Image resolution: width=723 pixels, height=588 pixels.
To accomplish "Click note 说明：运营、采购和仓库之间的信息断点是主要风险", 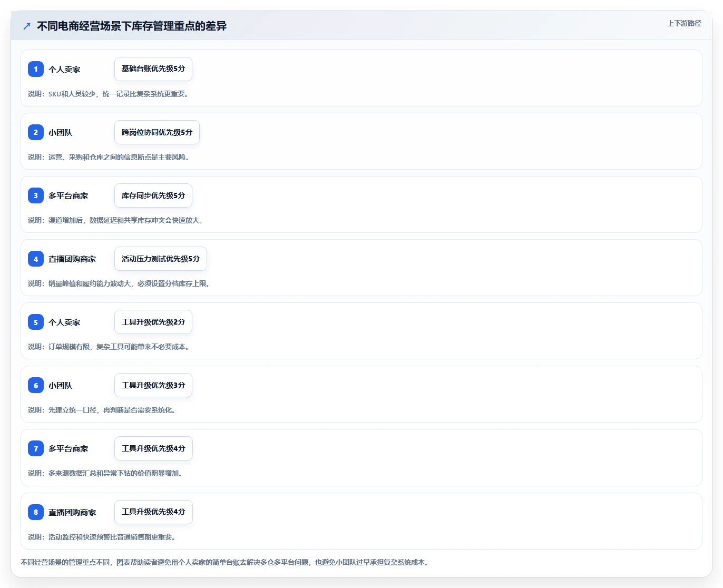I will (x=109, y=157).
